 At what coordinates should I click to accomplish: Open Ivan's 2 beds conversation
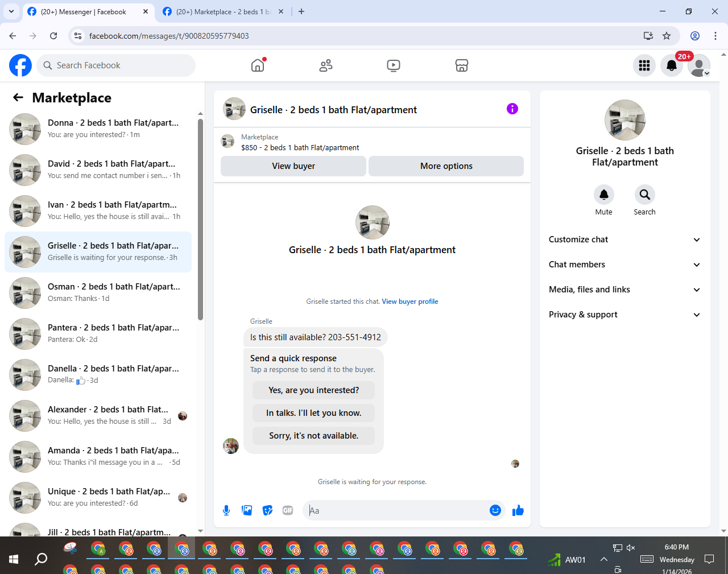[x=98, y=211]
